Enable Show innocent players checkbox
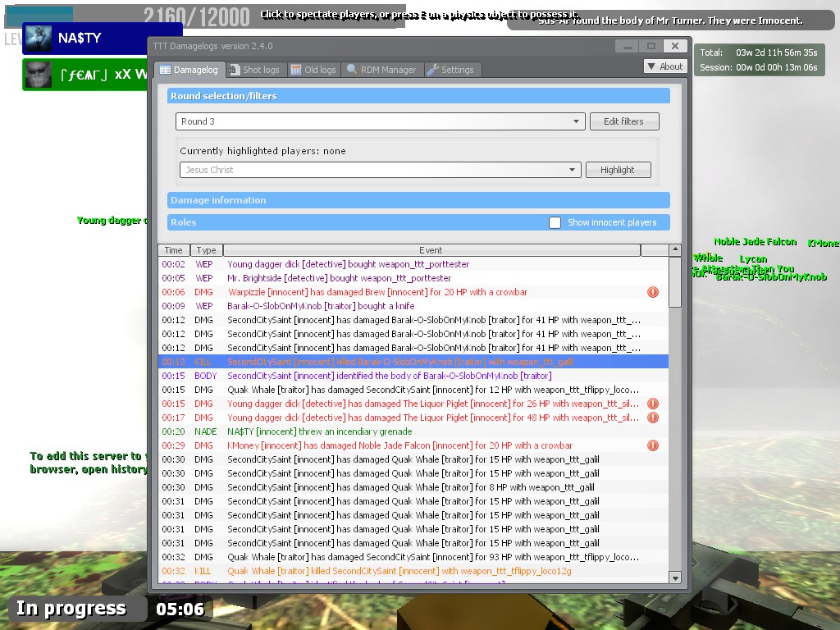Viewport: 840px width, 630px height. tap(555, 222)
